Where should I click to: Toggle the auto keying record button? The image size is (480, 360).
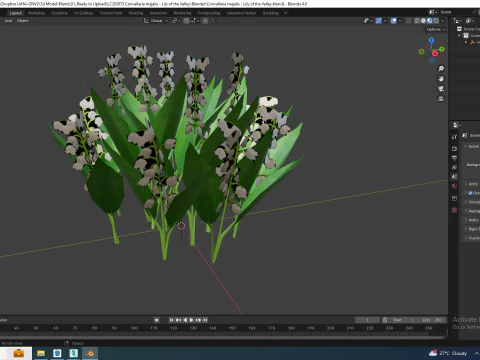pos(156,320)
